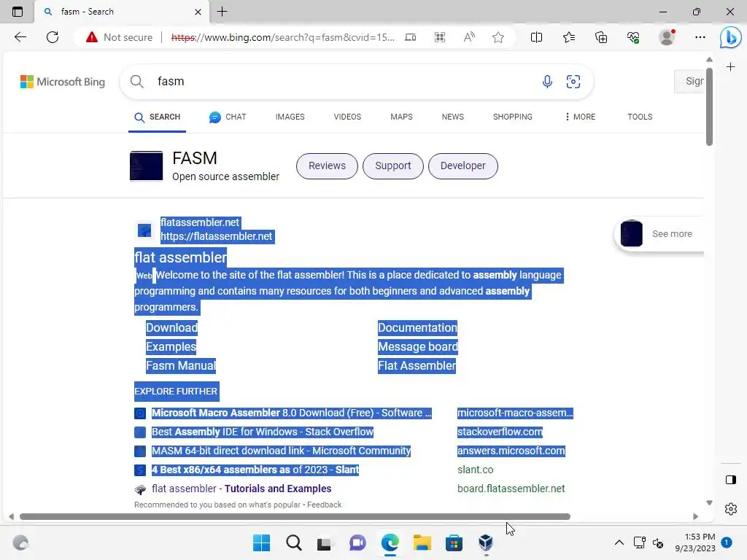Open Best Assembly IDE for Windows link
Viewport: 747px width, 560px height.
point(263,432)
